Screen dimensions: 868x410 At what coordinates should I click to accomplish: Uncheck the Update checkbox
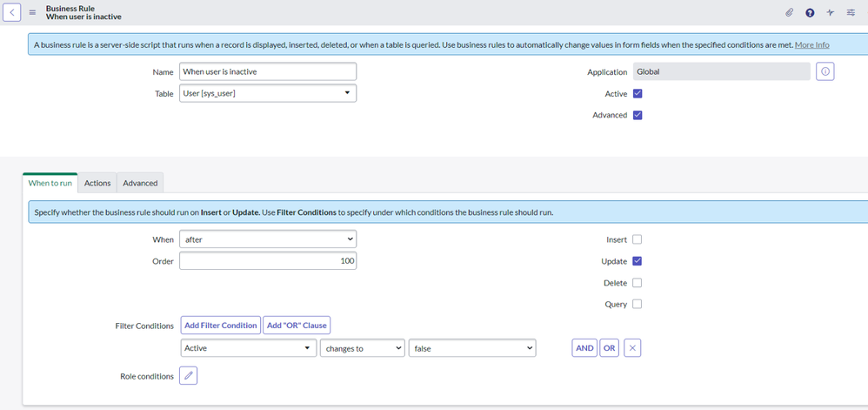click(x=638, y=261)
